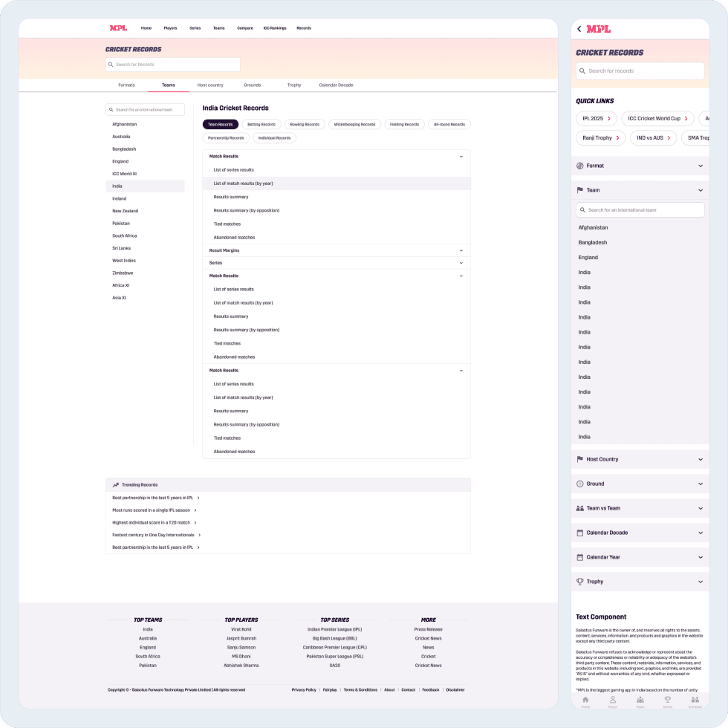This screenshot has height=728, width=728.
Task: Expand the Series accordion row
Action: pos(337,263)
